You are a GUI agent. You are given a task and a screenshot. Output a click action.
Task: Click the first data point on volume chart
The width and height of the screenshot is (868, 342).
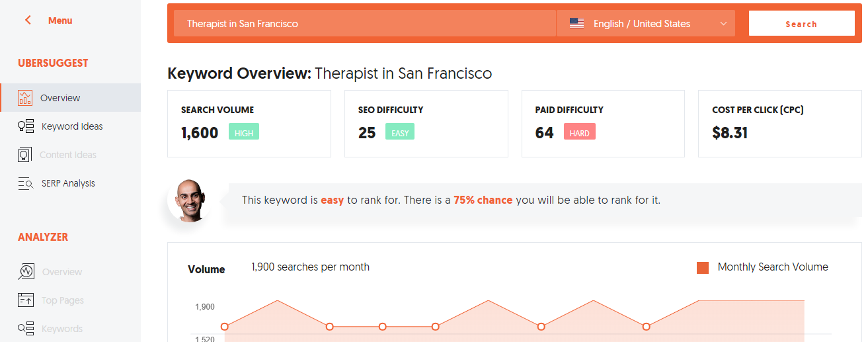[225, 327]
